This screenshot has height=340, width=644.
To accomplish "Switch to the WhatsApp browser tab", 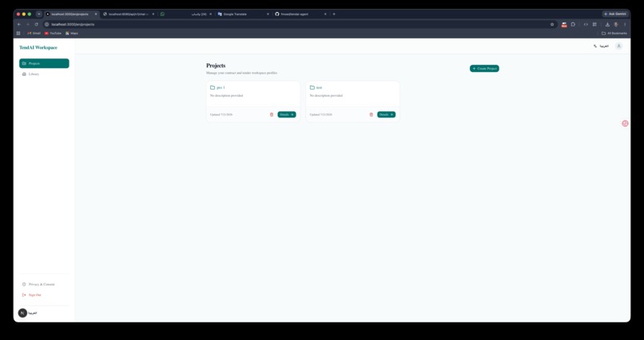I will tap(185, 14).
